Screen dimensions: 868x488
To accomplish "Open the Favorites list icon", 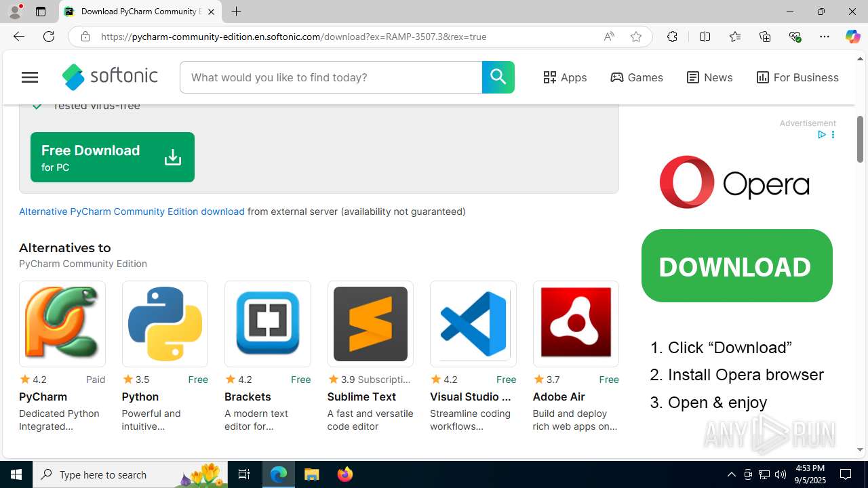I will 735,37.
